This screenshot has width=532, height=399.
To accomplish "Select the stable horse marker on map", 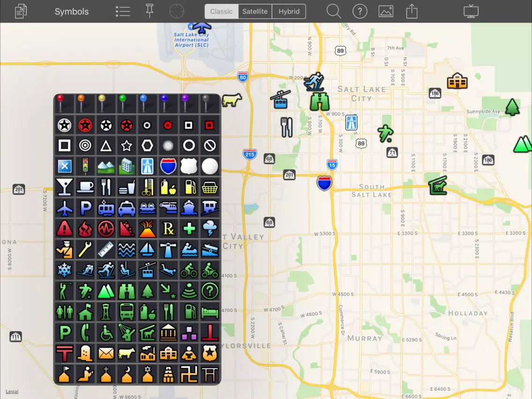I will click(x=438, y=185).
